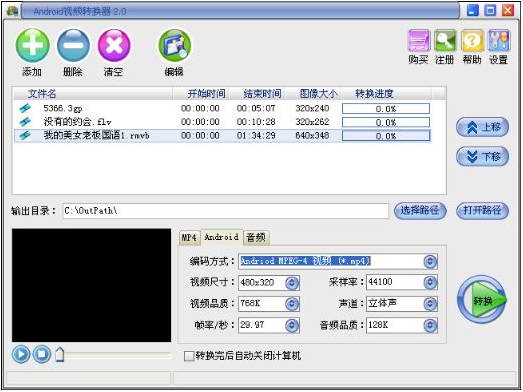Viewport: 523px width, 392px height.
Task: Click 选择路径 to choose output folder
Action: tap(420, 211)
